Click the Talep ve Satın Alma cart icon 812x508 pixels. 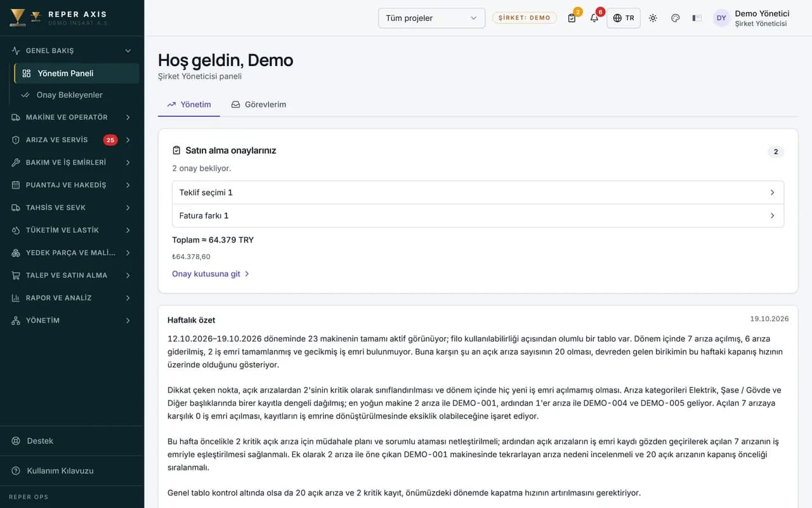[16, 275]
